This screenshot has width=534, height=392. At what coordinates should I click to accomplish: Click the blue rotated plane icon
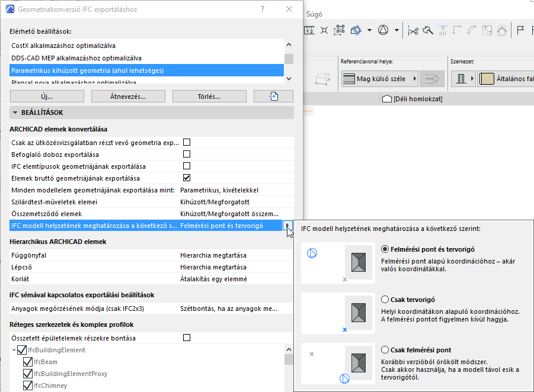356,30
